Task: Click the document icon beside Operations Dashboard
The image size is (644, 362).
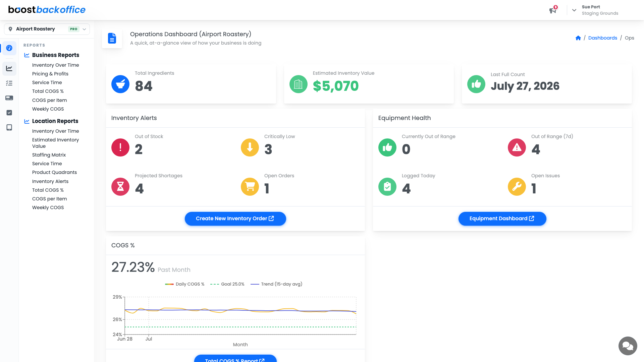Action: tap(112, 38)
